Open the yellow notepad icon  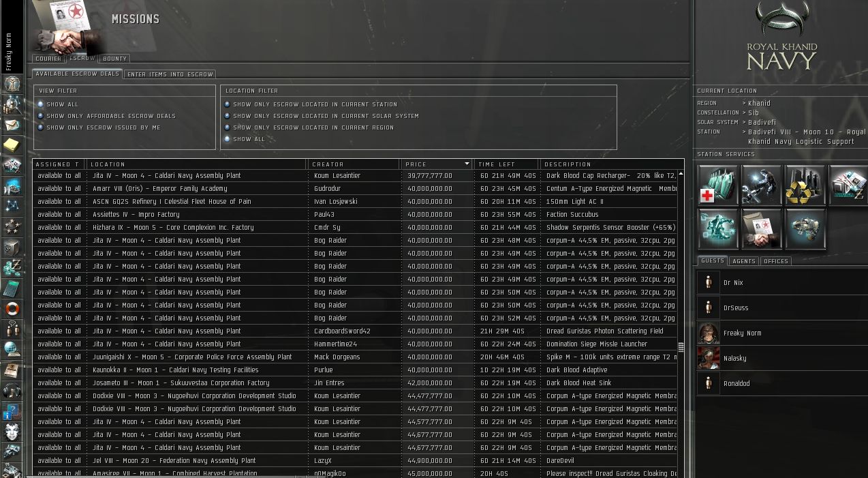pos(12,145)
